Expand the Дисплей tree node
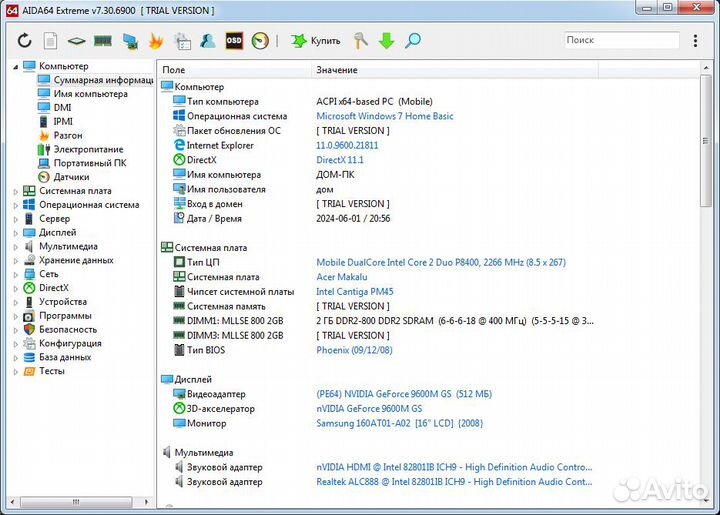The image size is (720, 515). pyautogui.click(x=15, y=233)
